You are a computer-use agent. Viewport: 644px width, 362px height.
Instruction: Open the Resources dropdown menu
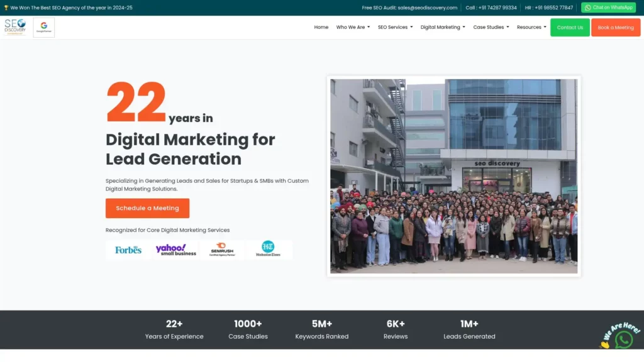[531, 28]
